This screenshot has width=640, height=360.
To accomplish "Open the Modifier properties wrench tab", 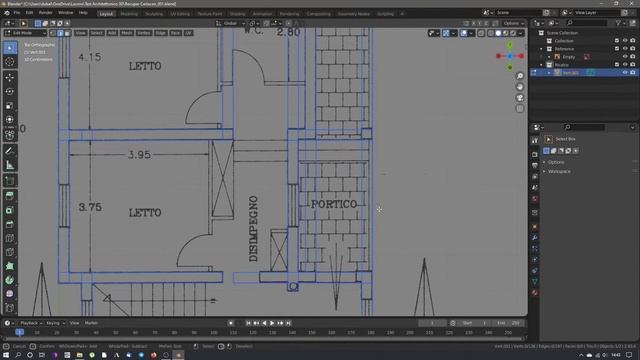I will click(x=535, y=238).
